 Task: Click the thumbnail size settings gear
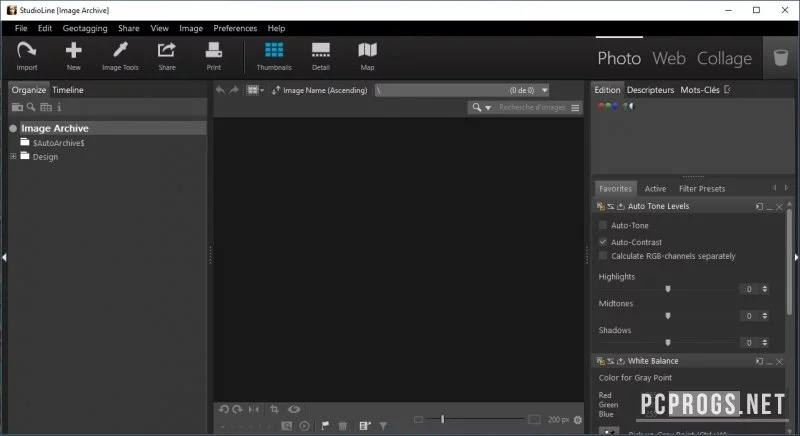click(578, 420)
